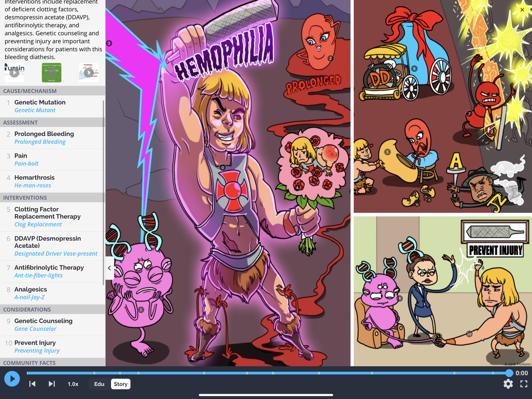Select Analgesics fact
Screen dimensions: 532x399
53,293
